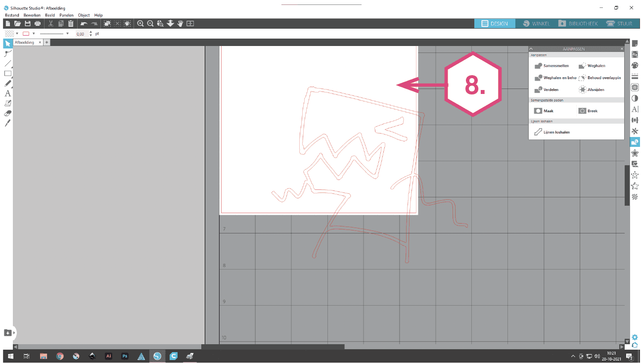Redo the last undone action

click(x=94, y=24)
